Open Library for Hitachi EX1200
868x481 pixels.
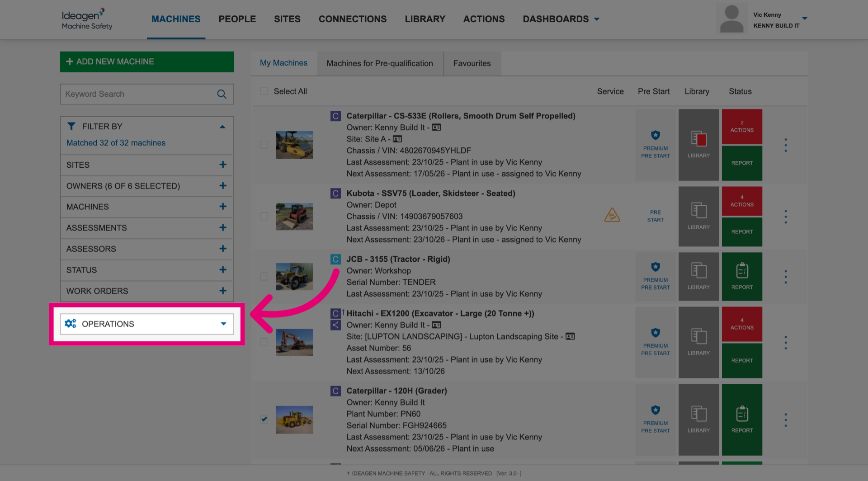[x=698, y=342]
